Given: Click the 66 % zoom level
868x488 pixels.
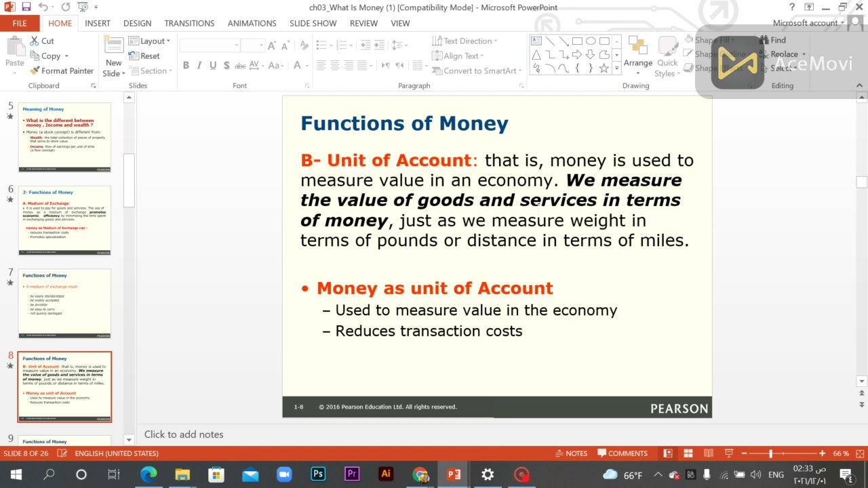Looking at the screenshot, I should [x=841, y=453].
